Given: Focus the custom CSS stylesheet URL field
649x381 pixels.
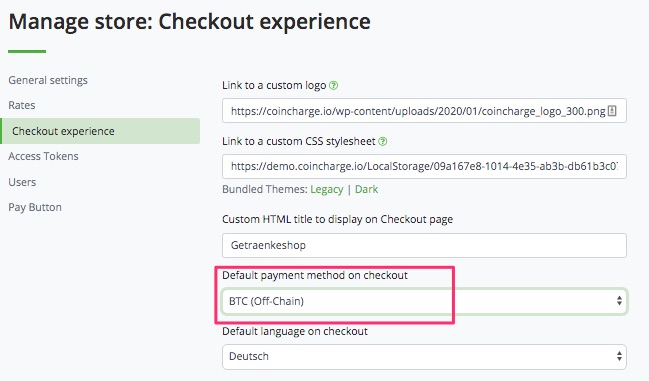Looking at the screenshot, I should pyautogui.click(x=424, y=166).
